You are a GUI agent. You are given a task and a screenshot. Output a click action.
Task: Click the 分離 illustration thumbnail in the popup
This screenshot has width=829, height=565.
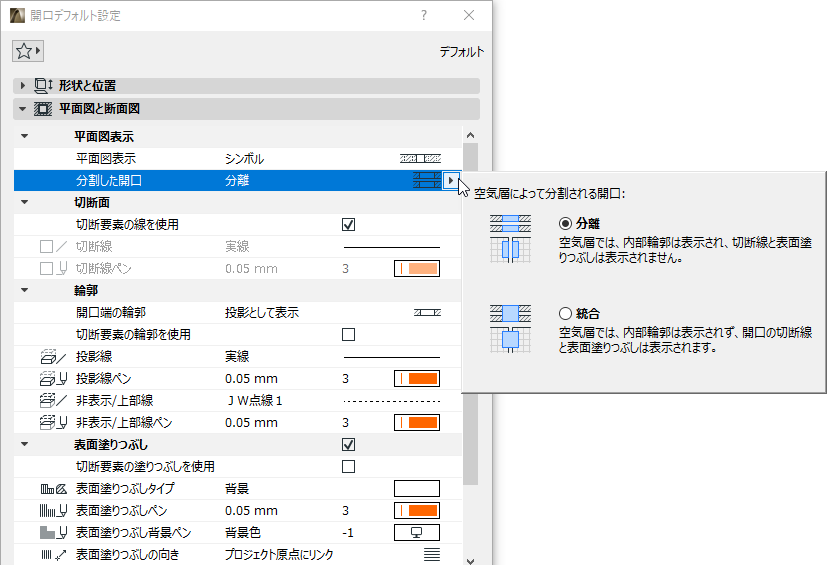pos(510,239)
